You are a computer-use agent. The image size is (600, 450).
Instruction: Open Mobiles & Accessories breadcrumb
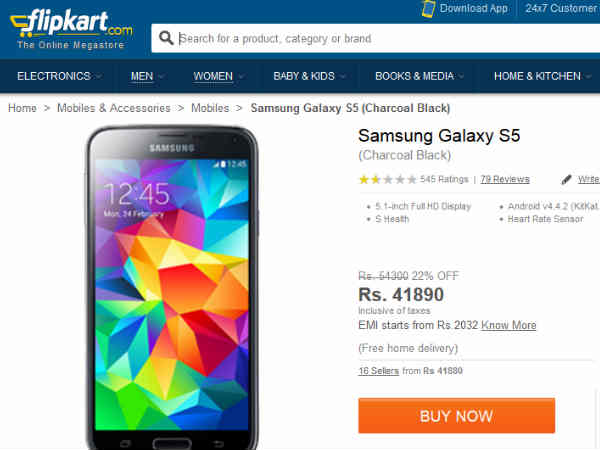click(x=113, y=108)
